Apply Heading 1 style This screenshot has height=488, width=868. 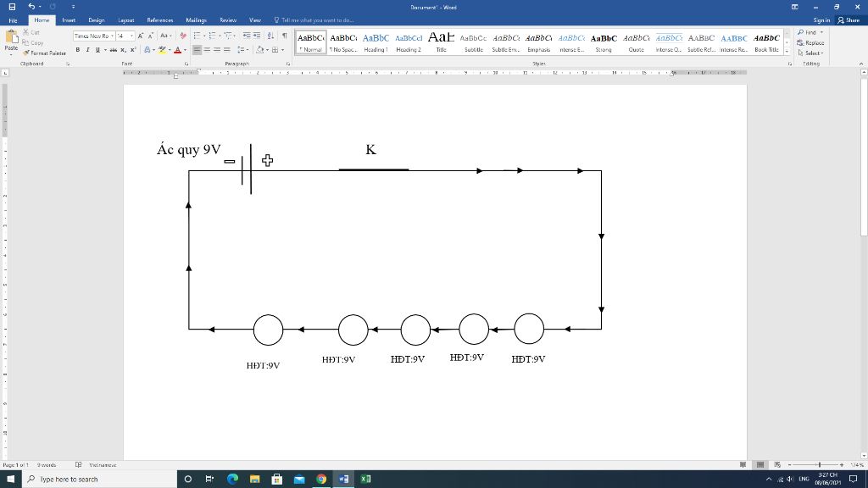(x=376, y=42)
